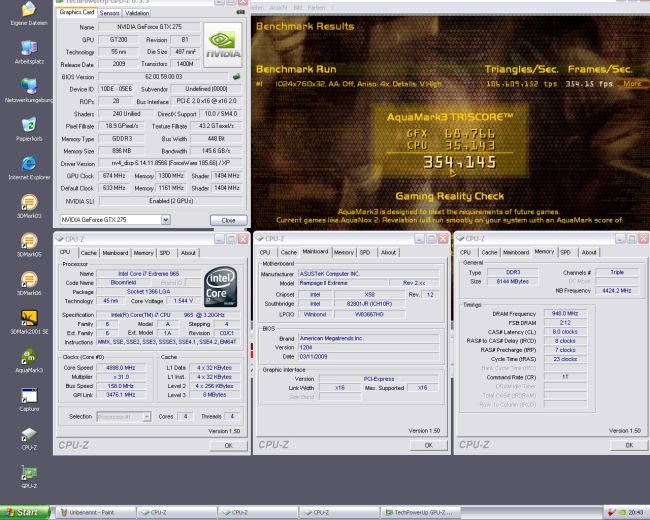650x520 pixels.
Task: Click the system tray icon left of the clock
Action: [x=612, y=513]
